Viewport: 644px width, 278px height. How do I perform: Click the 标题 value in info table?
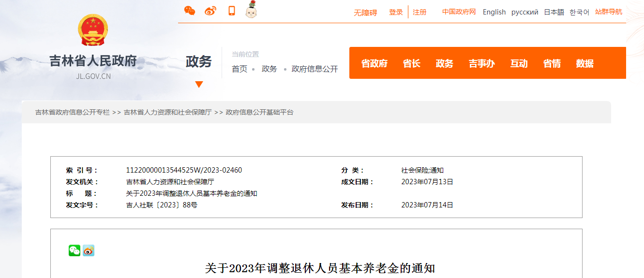[192, 193]
